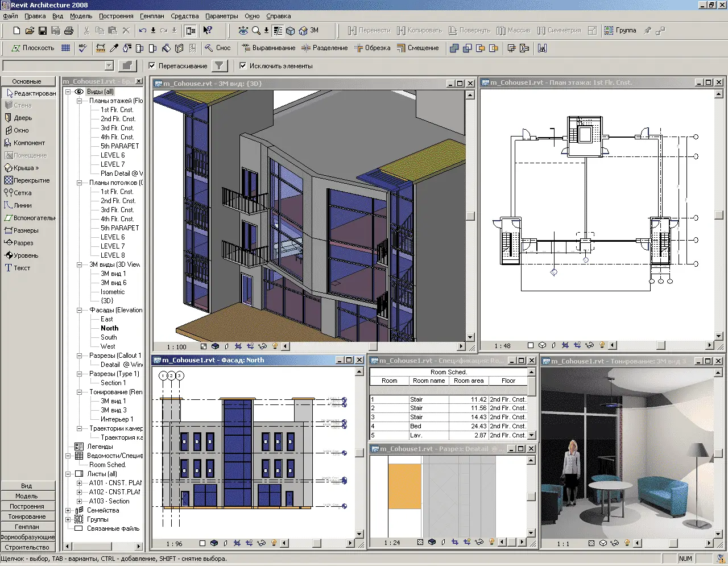Click the Смещение offset tool
This screenshot has height=566, width=728.
pos(418,48)
